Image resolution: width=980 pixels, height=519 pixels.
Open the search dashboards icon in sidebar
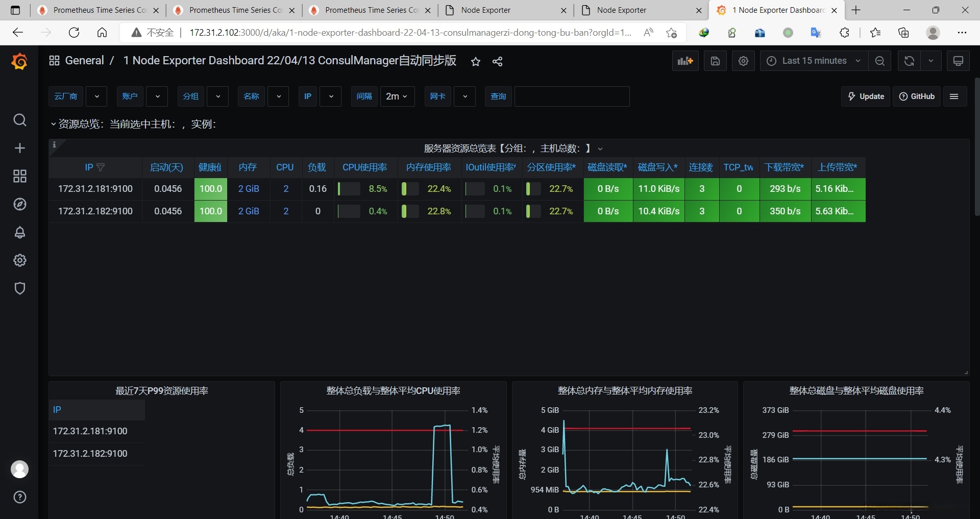(x=19, y=120)
